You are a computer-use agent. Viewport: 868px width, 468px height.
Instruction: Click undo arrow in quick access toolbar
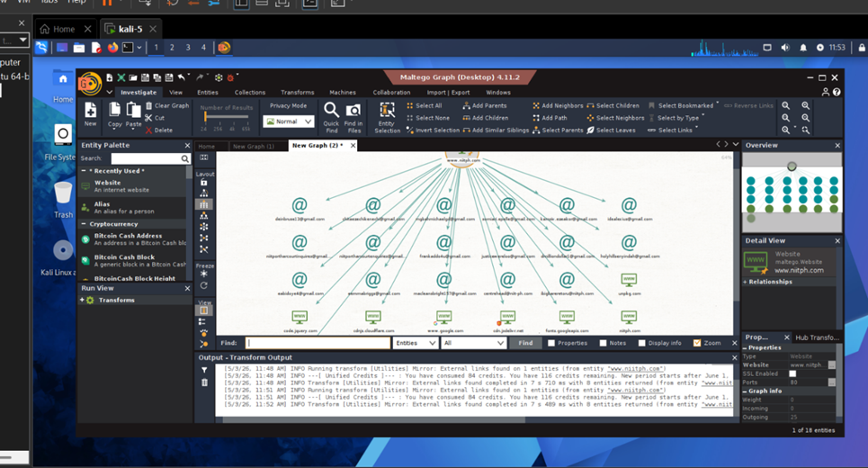(182, 77)
